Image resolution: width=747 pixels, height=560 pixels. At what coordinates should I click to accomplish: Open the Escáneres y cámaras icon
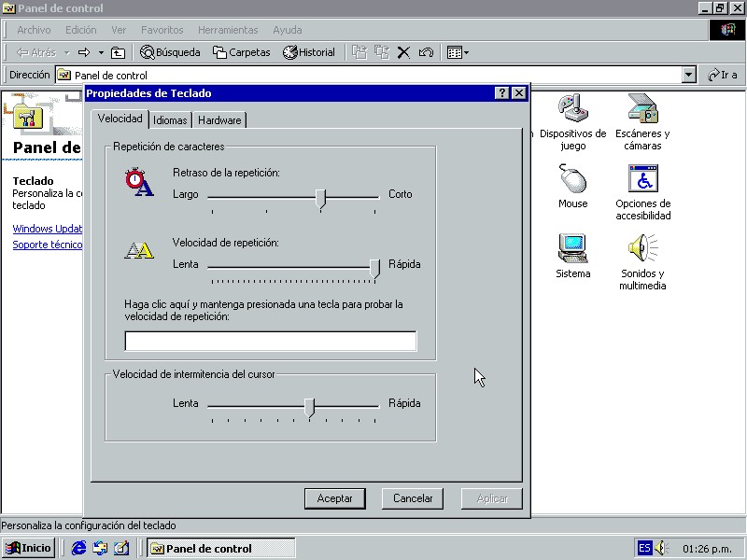tap(642, 122)
